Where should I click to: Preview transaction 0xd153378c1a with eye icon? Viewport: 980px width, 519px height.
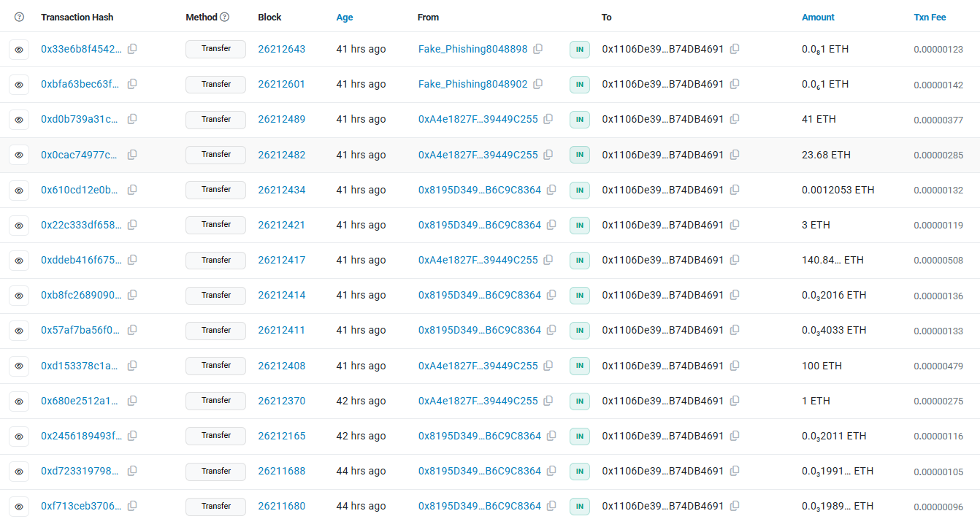click(19, 366)
